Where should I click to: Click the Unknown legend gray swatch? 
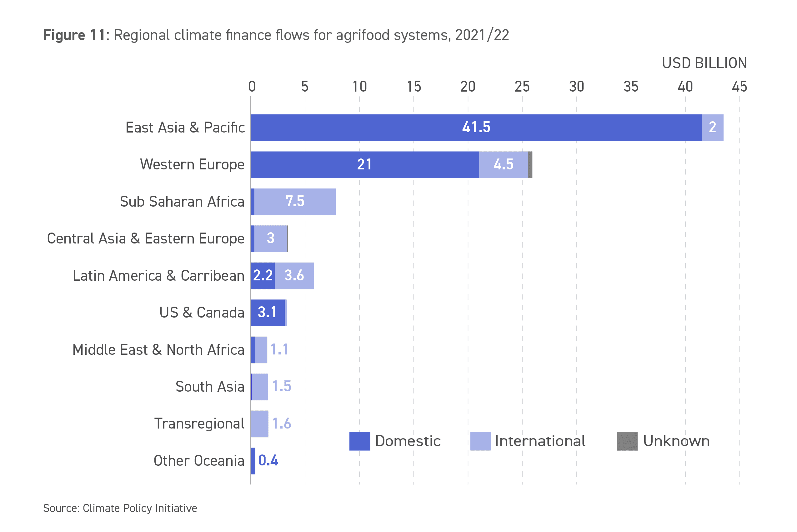pyautogui.click(x=627, y=441)
